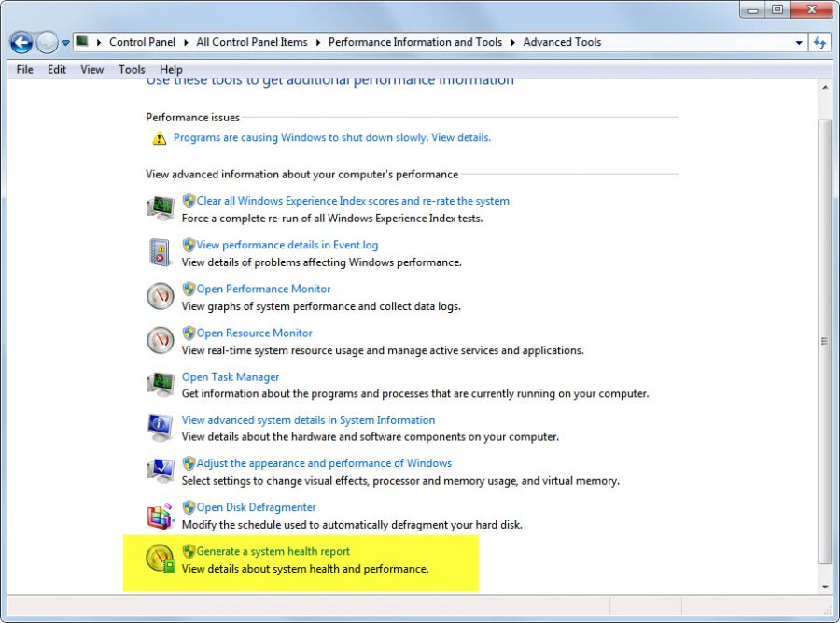Click the system health report speedometer icon
Viewport: 840px width, 623px height.
point(160,558)
